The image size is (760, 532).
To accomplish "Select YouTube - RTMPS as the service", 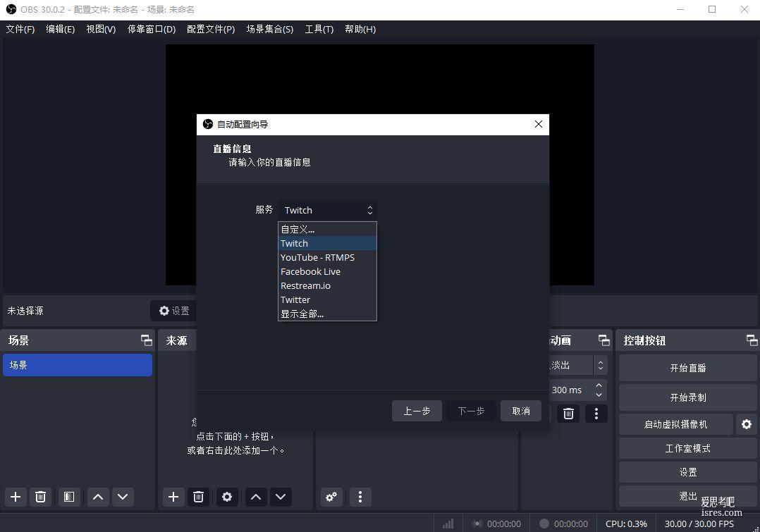I will point(327,257).
